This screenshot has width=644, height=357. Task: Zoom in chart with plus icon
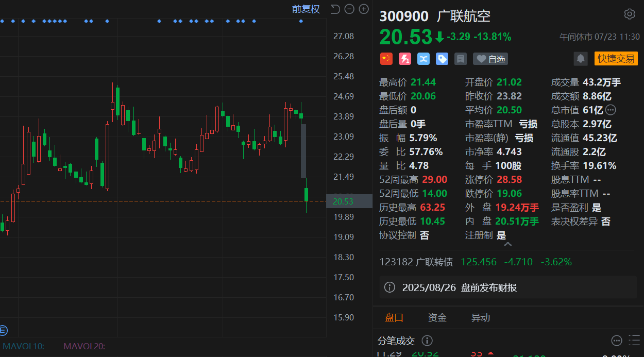pos(364,9)
